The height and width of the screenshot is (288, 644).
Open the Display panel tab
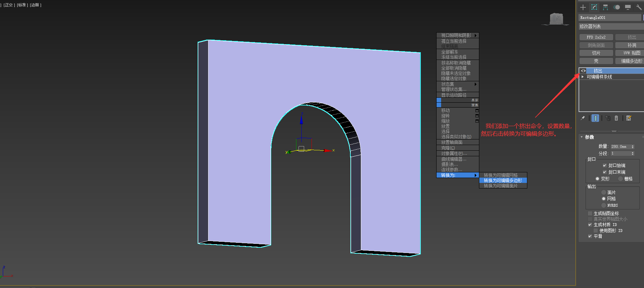(x=628, y=7)
